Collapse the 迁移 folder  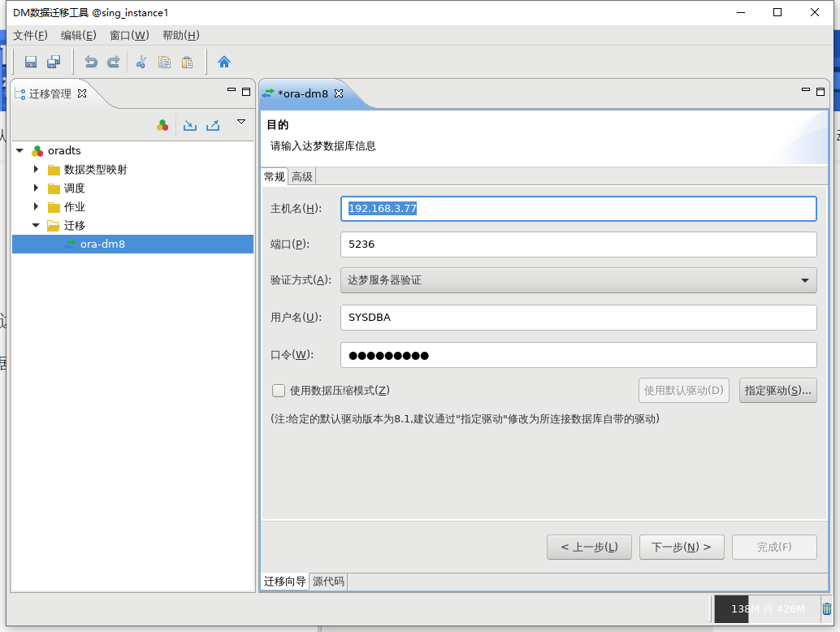(x=36, y=226)
